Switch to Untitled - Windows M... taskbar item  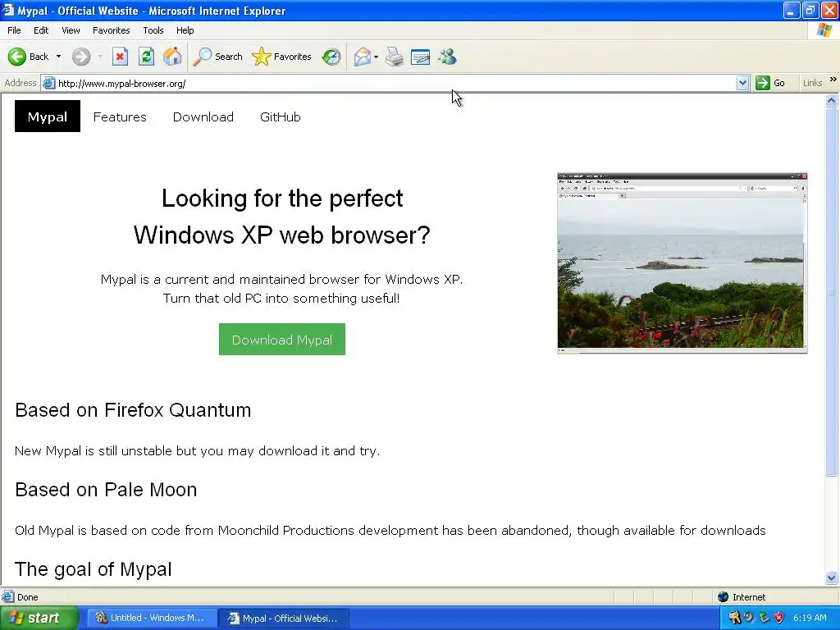[x=151, y=619]
